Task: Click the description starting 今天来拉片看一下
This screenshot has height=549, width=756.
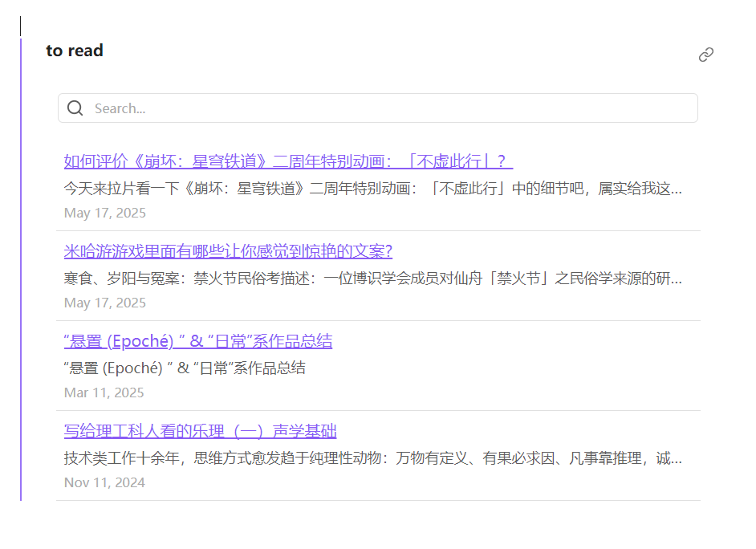Action: point(372,189)
